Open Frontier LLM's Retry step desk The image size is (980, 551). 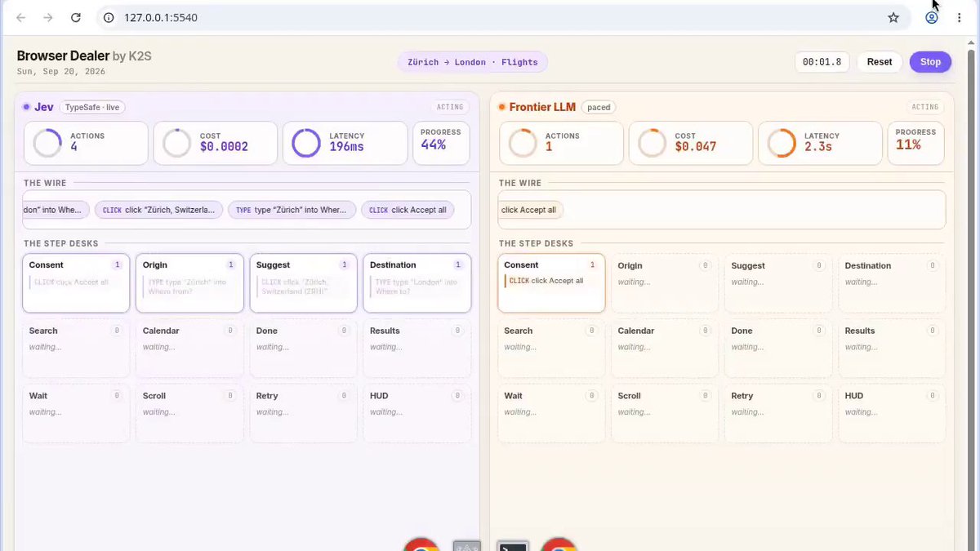tap(779, 413)
